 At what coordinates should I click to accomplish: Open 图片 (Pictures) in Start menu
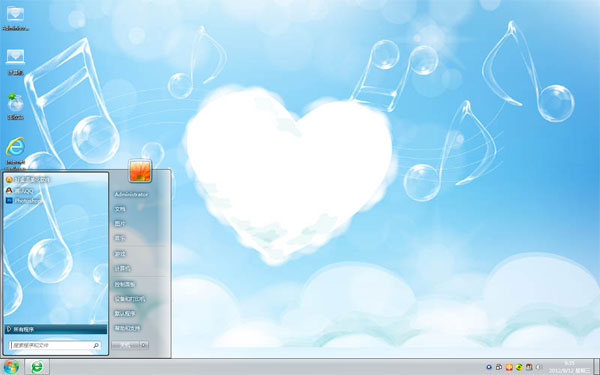[x=120, y=223]
